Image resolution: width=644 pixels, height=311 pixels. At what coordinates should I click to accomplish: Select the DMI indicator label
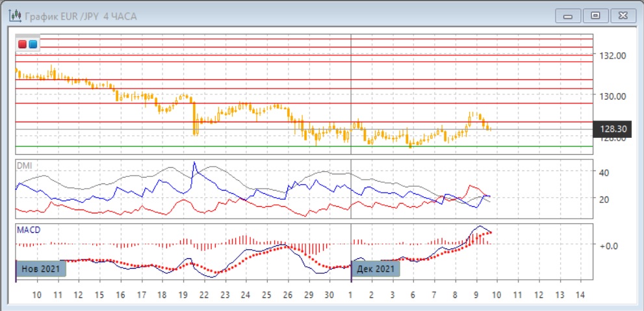(23, 165)
